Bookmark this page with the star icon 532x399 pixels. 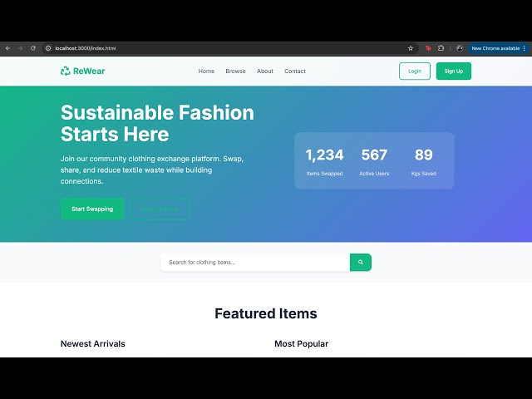pos(411,48)
